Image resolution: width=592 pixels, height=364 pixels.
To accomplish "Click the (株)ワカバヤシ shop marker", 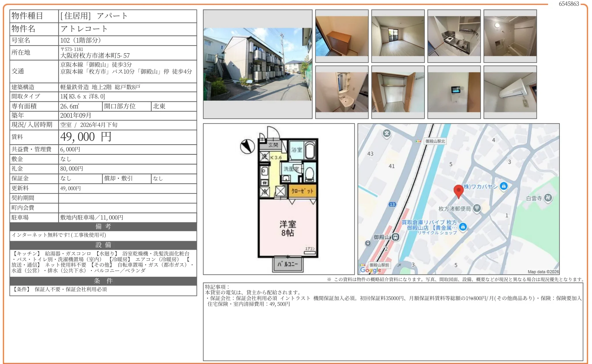I will (x=504, y=186).
